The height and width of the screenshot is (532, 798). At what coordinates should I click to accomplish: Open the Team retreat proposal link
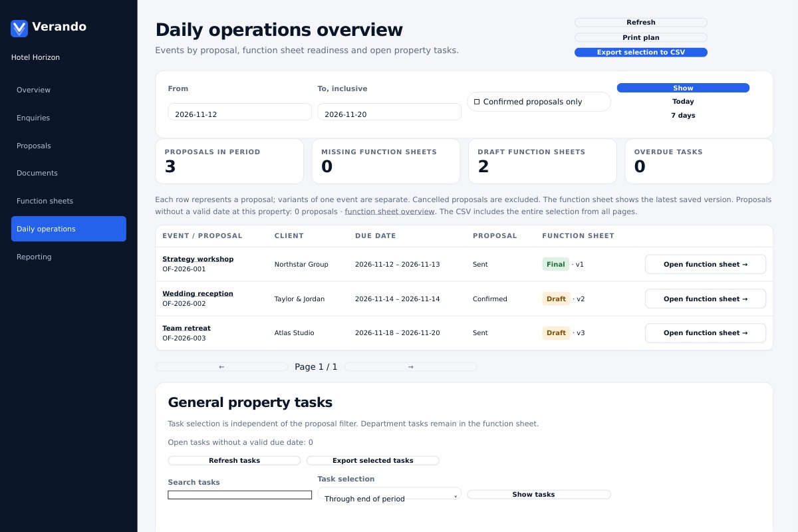coord(186,328)
